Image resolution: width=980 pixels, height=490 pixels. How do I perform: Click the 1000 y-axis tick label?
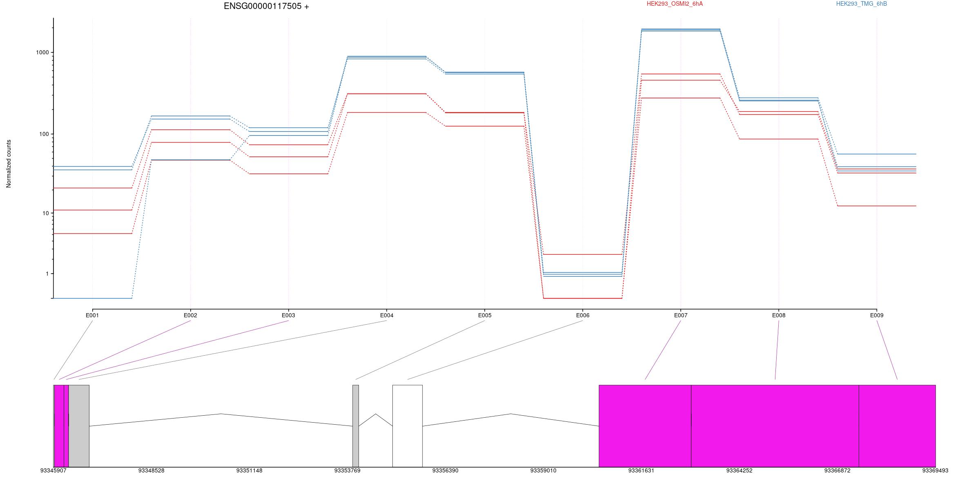click(x=42, y=52)
